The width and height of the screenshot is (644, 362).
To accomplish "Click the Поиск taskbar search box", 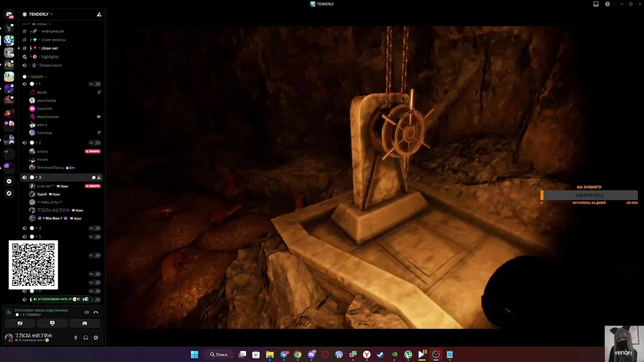I will (219, 354).
